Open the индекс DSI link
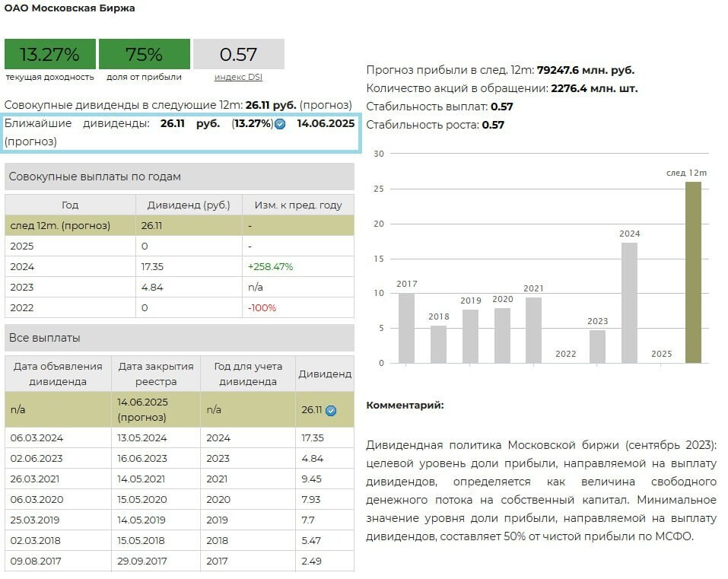This screenshot has width=728, height=579. point(238,77)
